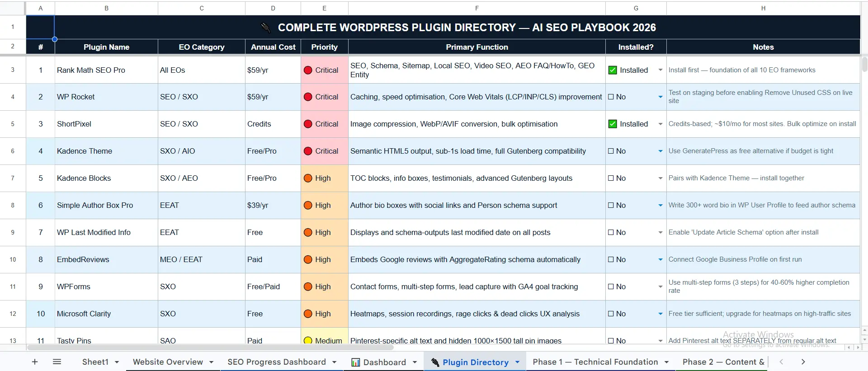Click the orange High dot for Microsoft Clarity
The image size is (868, 371).
308,314
